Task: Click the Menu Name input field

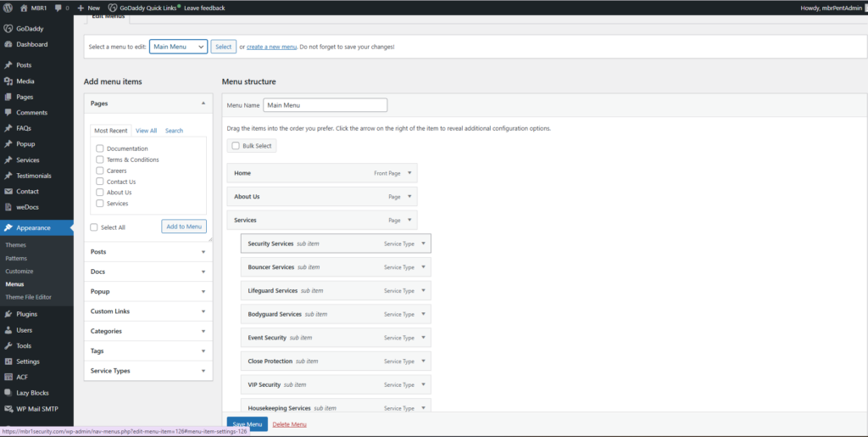Action: (x=325, y=105)
